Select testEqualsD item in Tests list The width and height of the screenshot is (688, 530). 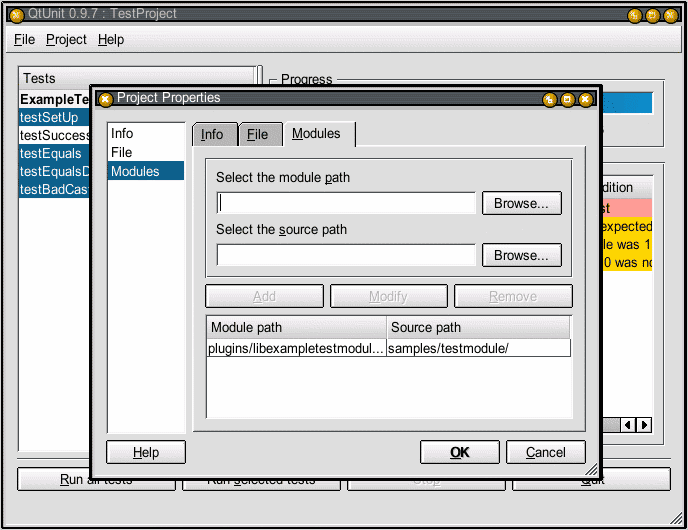click(x=54, y=171)
